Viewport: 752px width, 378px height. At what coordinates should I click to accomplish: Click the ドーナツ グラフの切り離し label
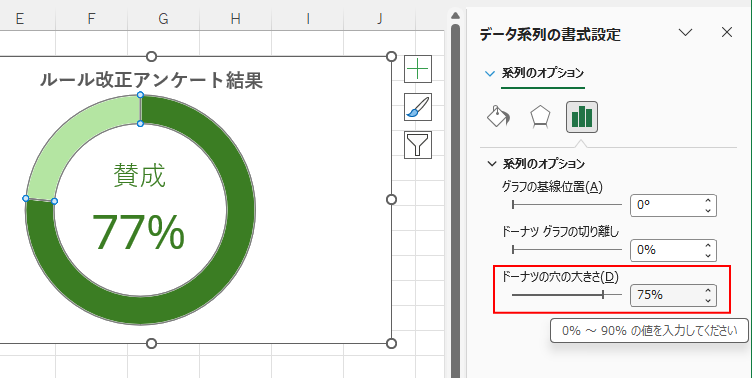[561, 232]
